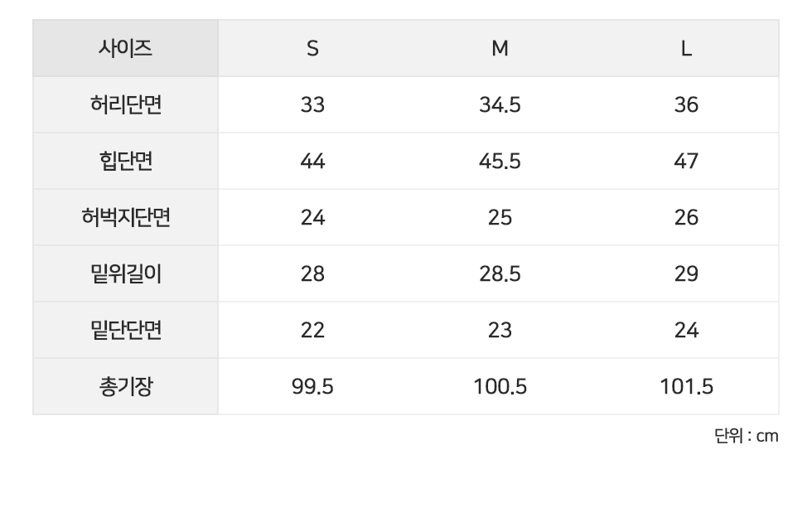Click the 허리단면 value 34.5
812x508 pixels.
pos(500,105)
